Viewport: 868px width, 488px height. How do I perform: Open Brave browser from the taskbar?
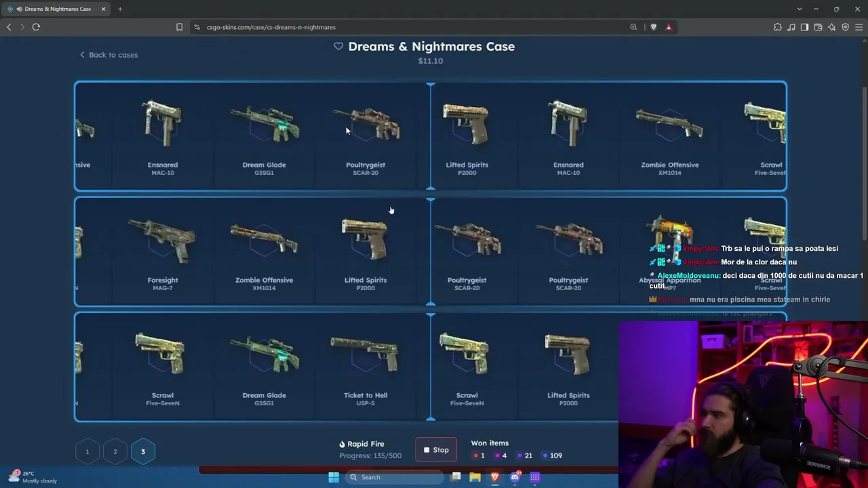[495, 477]
